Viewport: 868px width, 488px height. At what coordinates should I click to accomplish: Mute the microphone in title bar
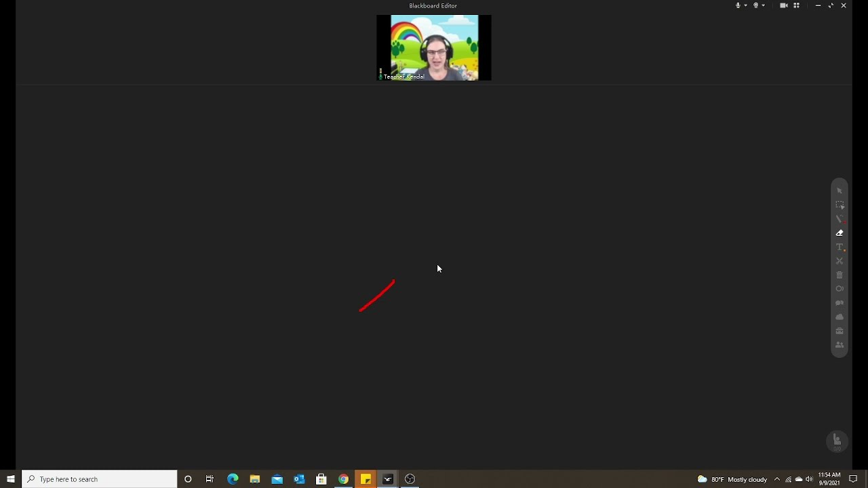pos(738,5)
